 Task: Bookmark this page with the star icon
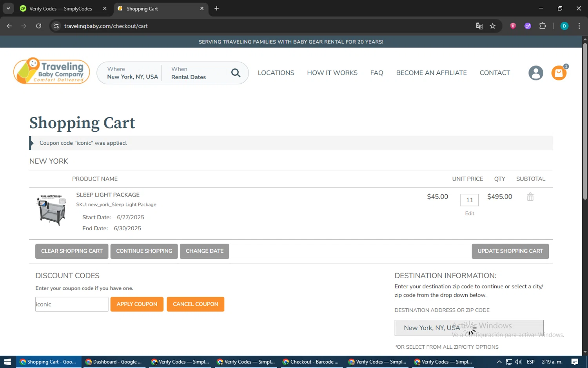coord(493,26)
